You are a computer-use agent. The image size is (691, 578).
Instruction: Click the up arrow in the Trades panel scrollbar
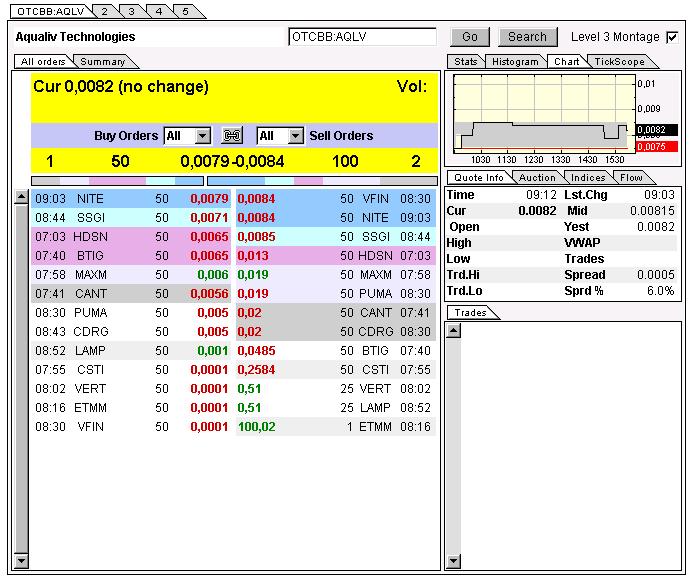click(x=453, y=330)
